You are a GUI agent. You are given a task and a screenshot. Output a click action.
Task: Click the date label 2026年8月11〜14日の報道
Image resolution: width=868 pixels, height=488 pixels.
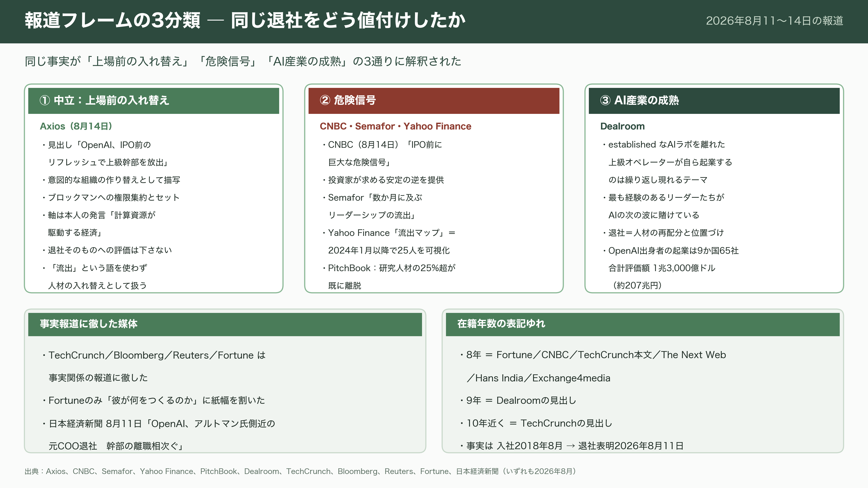(774, 21)
